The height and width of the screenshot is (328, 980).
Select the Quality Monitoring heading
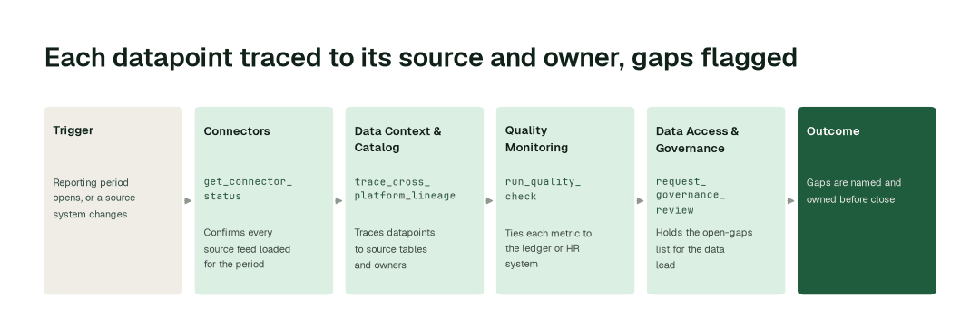pos(536,139)
